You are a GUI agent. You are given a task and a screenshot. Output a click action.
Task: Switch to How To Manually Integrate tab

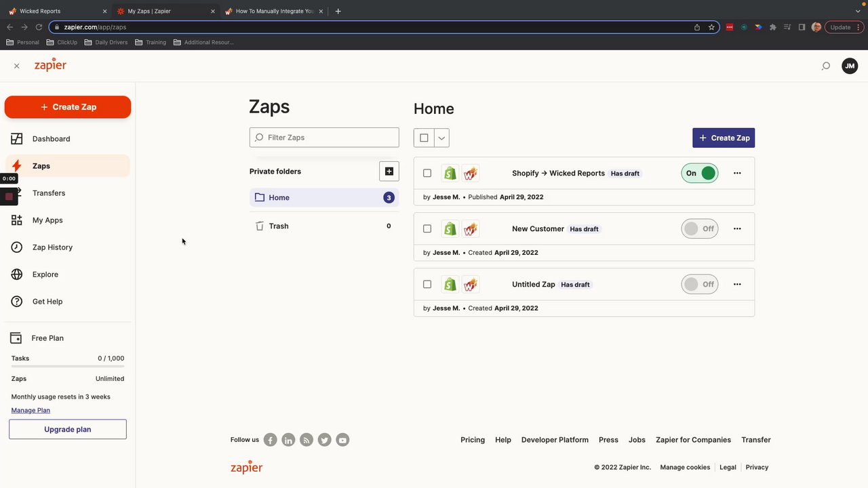(275, 11)
